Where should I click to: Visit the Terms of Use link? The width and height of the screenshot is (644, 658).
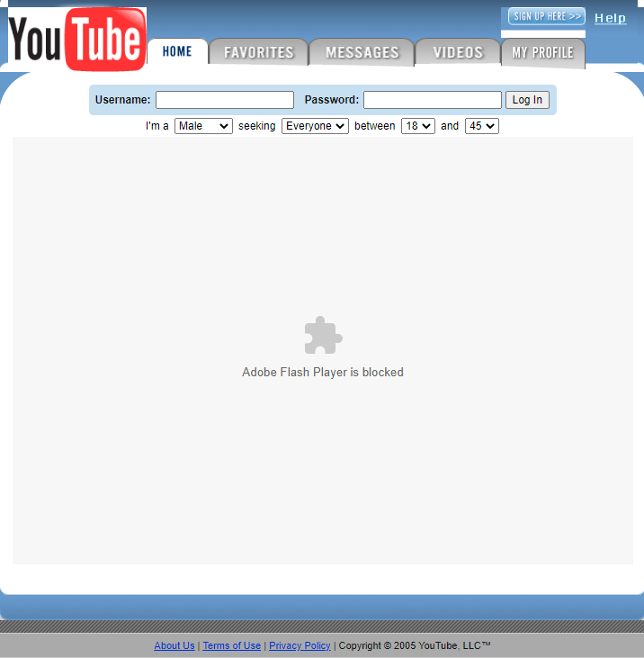[x=231, y=645]
